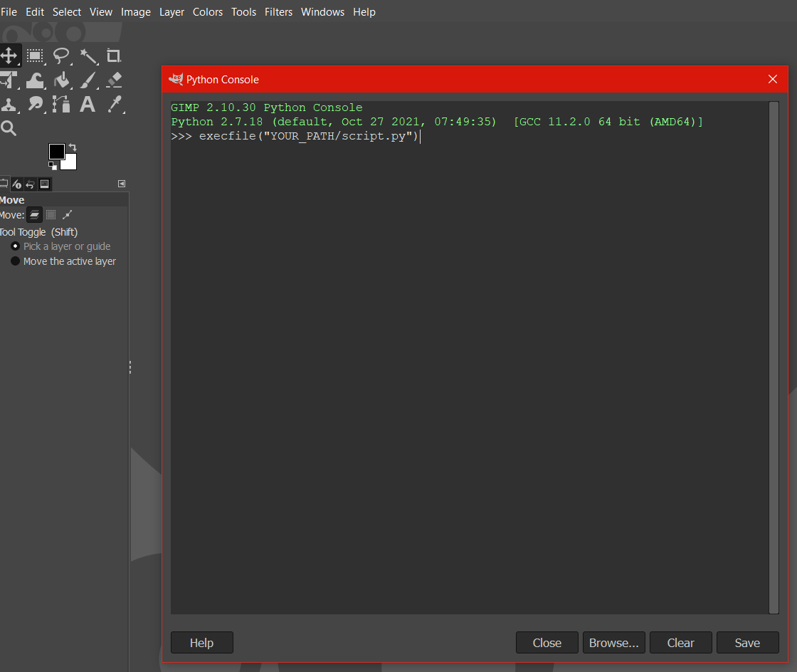Open the Filters menu

pos(278,11)
